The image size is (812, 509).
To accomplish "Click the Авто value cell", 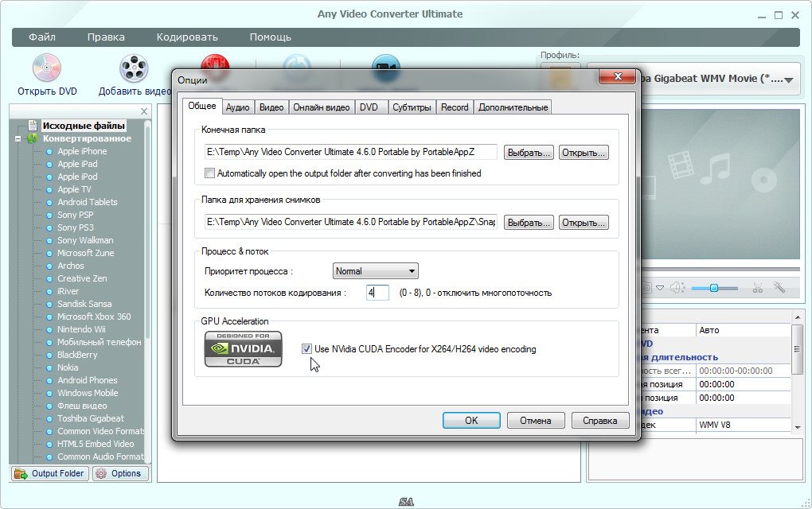I will coord(744,330).
